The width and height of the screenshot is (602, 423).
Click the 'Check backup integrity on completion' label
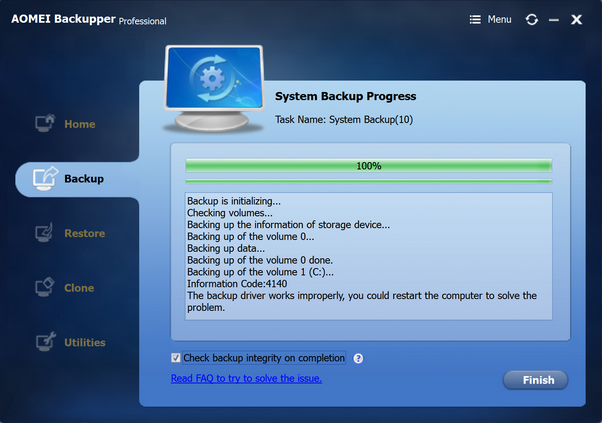coord(264,358)
